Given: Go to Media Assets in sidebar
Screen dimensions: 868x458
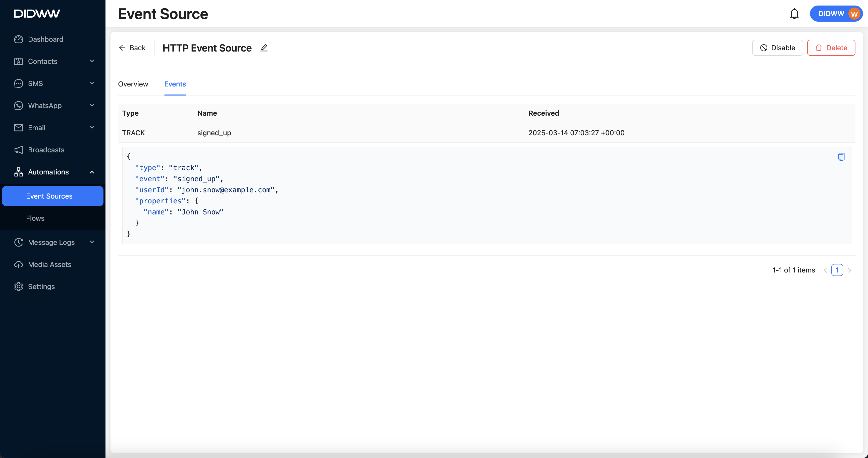Looking at the screenshot, I should tap(49, 264).
